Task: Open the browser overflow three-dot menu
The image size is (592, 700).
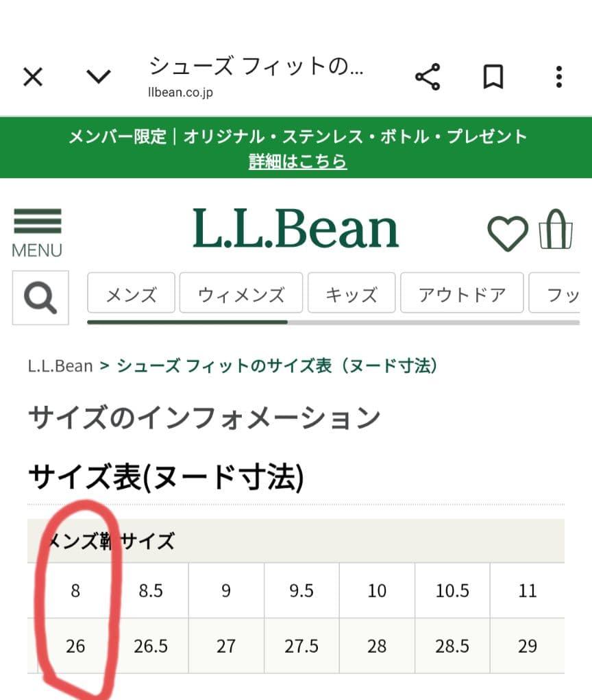Action: point(560,77)
